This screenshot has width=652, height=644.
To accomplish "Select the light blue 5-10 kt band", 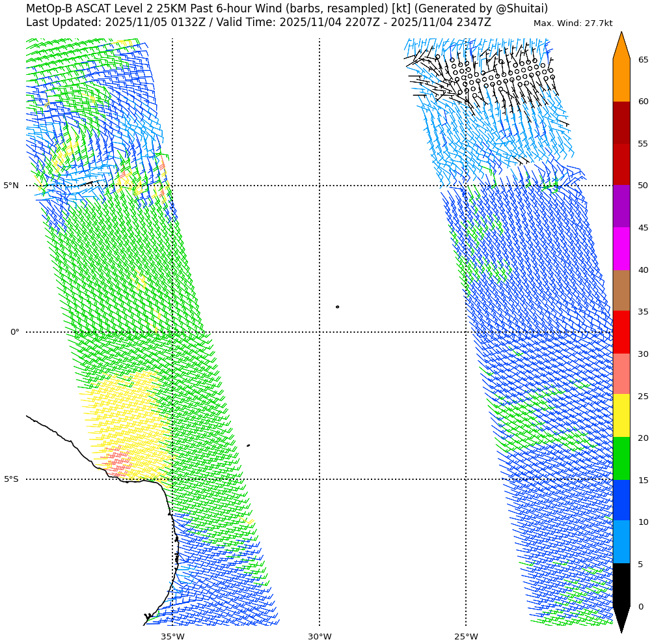I will pos(621,542).
